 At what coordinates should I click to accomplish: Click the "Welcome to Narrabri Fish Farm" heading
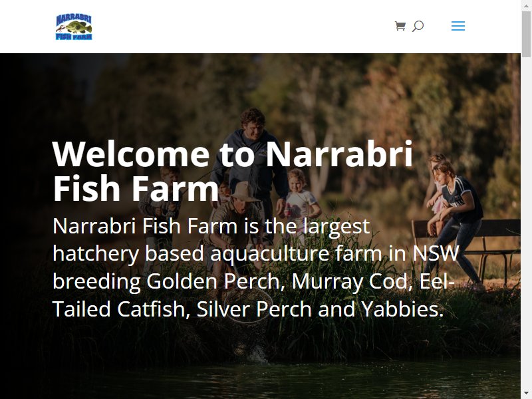click(233, 171)
